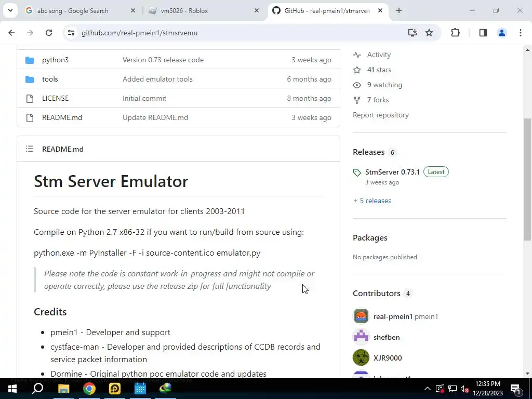Click README.md file icon in list
This screenshot has height=399, width=532.
point(30,118)
